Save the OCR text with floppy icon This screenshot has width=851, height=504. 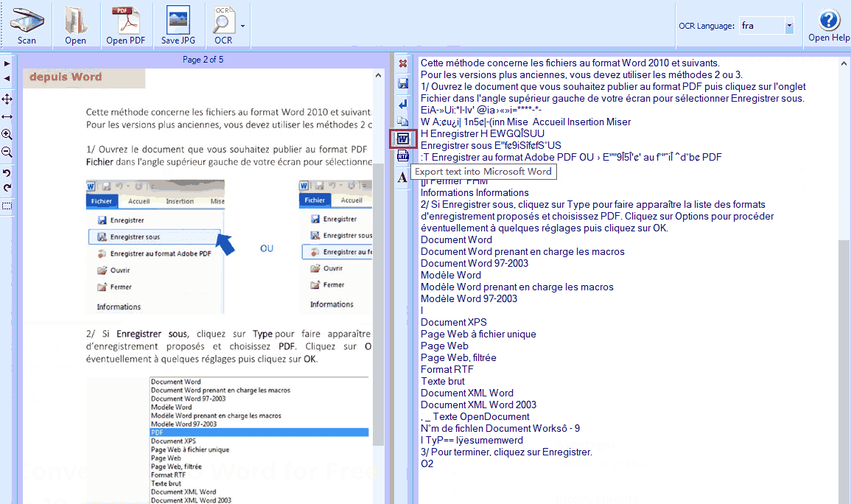[403, 83]
